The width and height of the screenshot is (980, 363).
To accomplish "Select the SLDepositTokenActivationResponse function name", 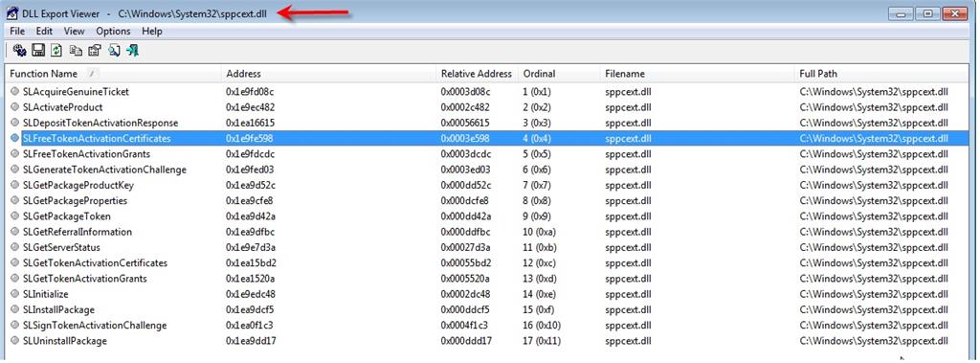I will (100, 123).
